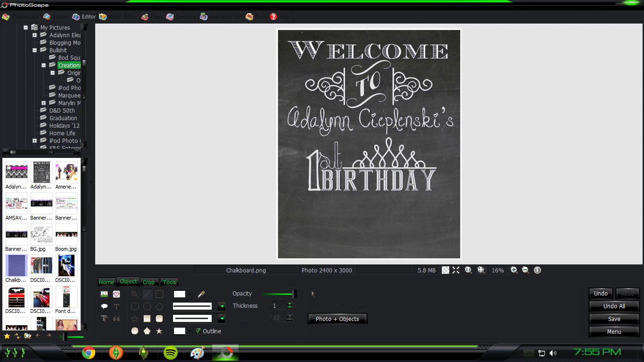Select the freehand scribble drawing tool
This screenshot has width=644, height=362.
pyautogui.click(x=135, y=294)
